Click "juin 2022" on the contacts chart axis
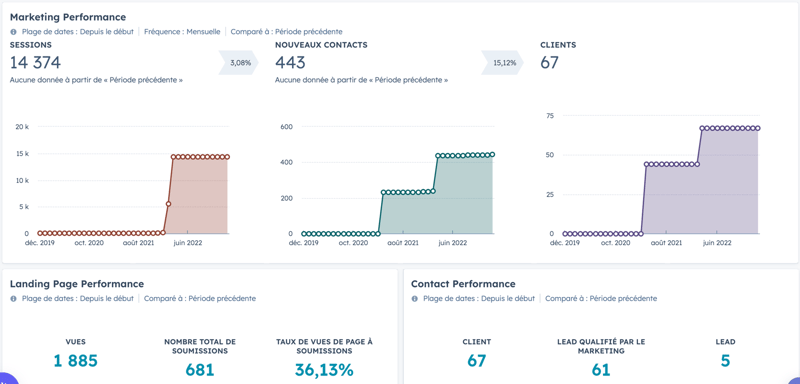800x384 pixels. [x=453, y=243]
